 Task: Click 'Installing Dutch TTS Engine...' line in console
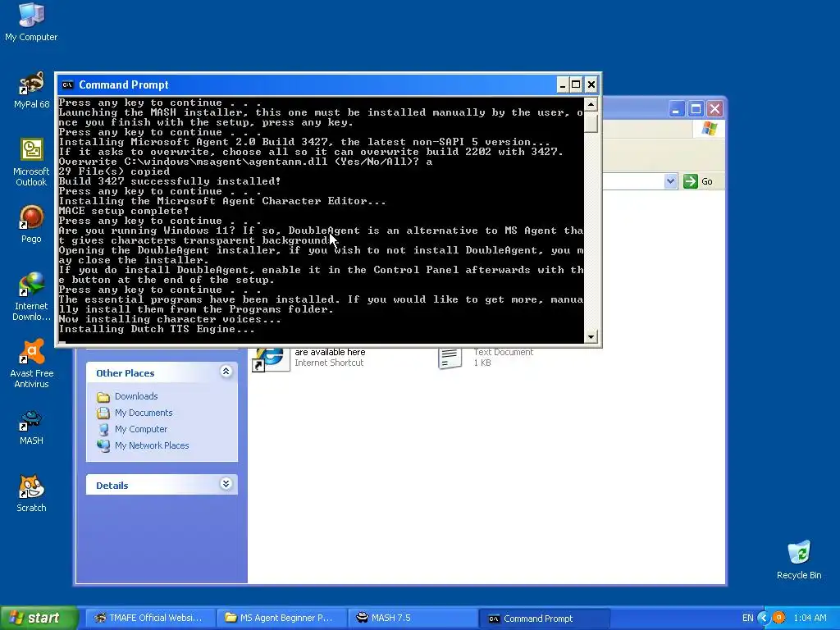(157, 329)
